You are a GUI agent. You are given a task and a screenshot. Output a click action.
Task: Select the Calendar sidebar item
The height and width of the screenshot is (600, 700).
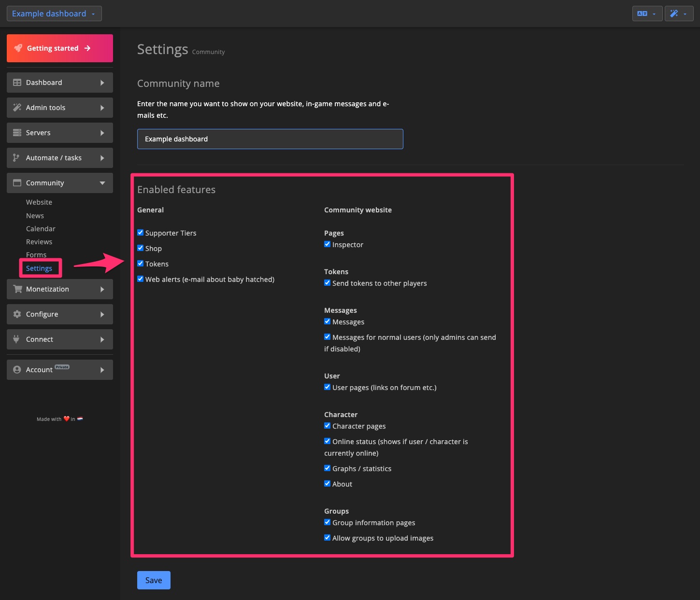tap(40, 228)
